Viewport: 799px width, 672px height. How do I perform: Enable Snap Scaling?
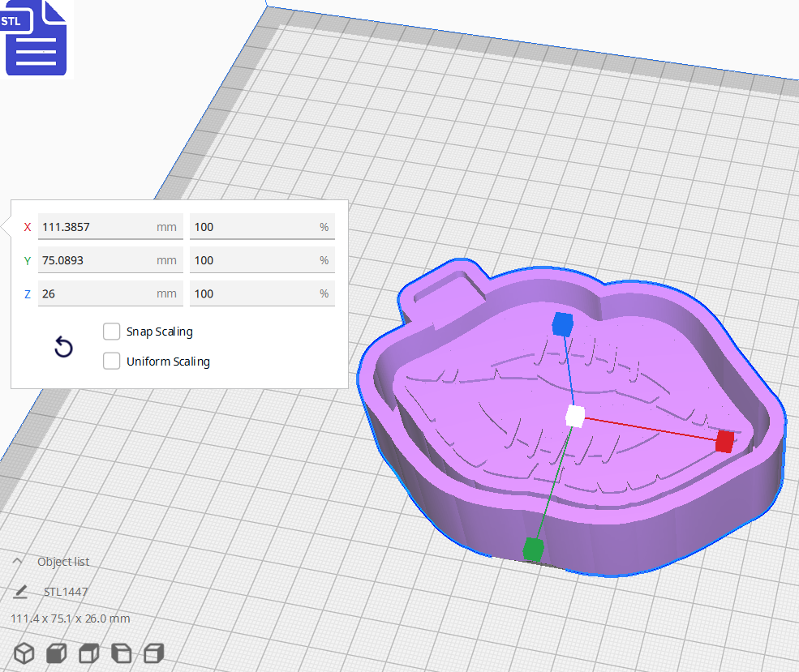111,332
